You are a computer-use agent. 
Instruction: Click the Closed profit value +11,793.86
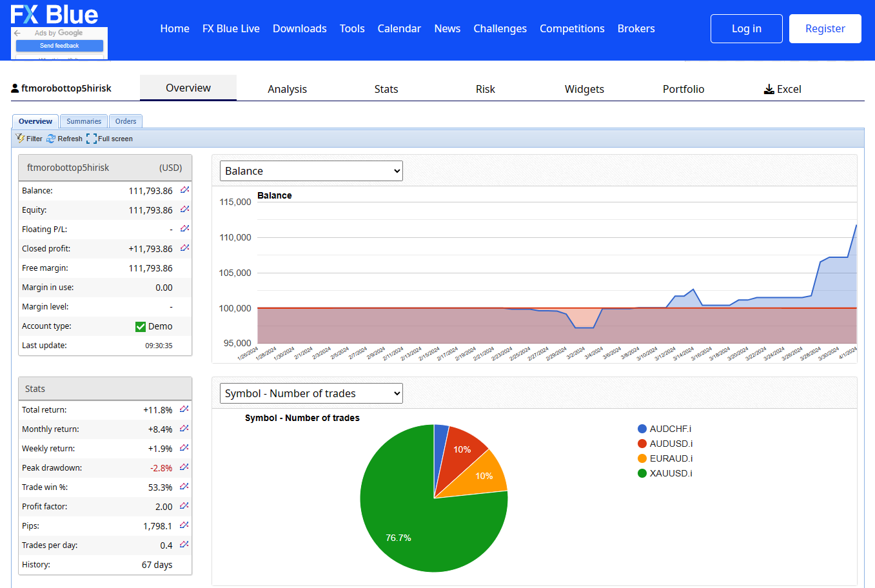[151, 249]
